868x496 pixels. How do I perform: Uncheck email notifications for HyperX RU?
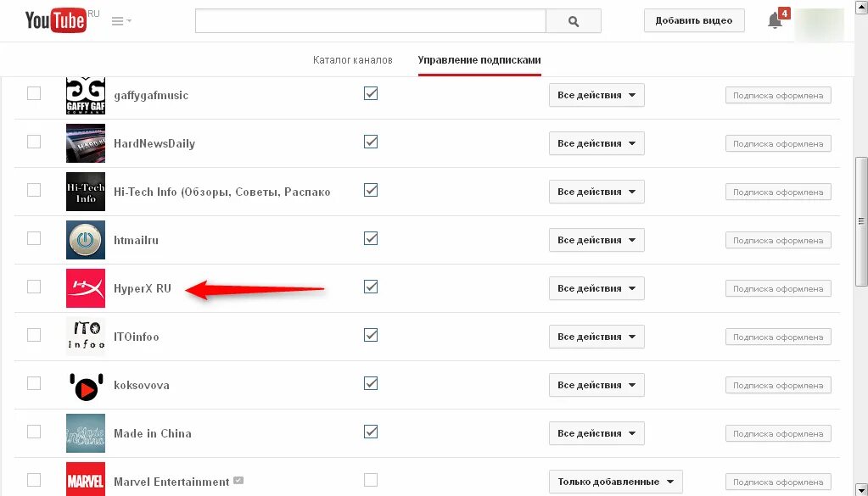pyautogui.click(x=371, y=287)
